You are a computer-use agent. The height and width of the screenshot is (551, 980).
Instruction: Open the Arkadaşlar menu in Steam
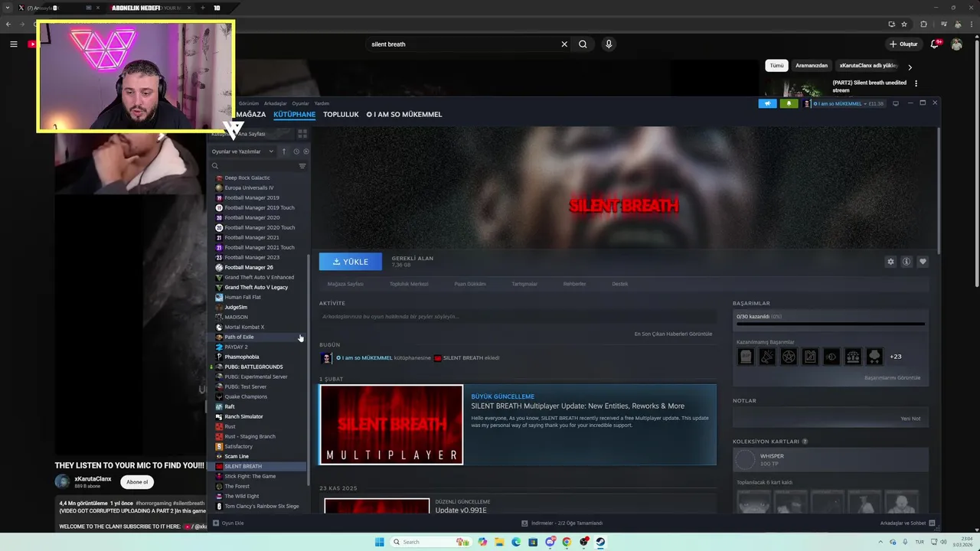[276, 103]
